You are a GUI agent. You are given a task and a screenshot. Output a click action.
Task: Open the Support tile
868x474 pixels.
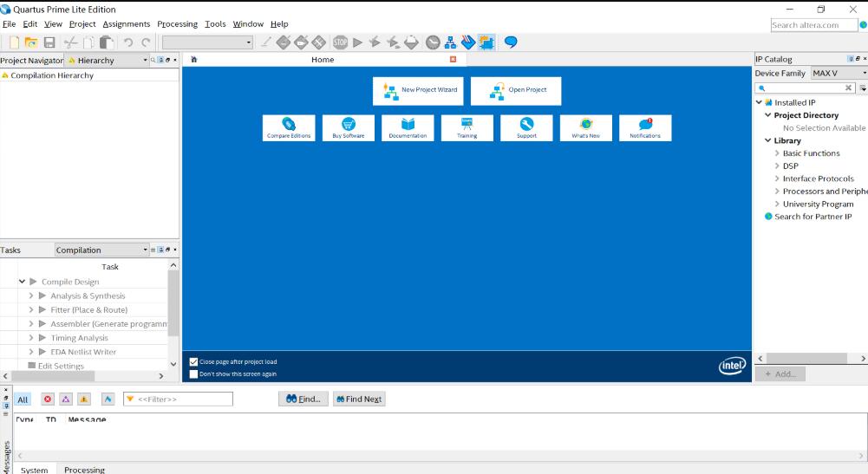[x=526, y=127]
